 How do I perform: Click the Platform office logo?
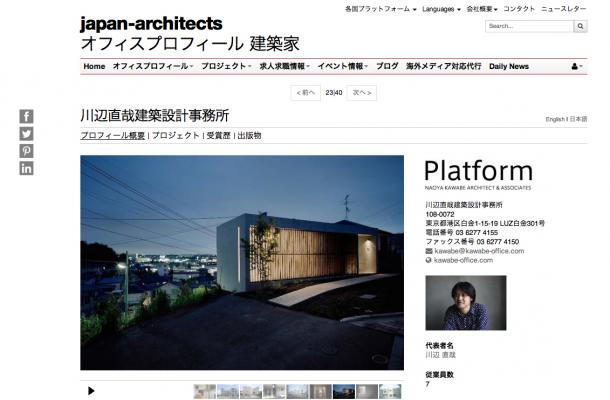478,173
